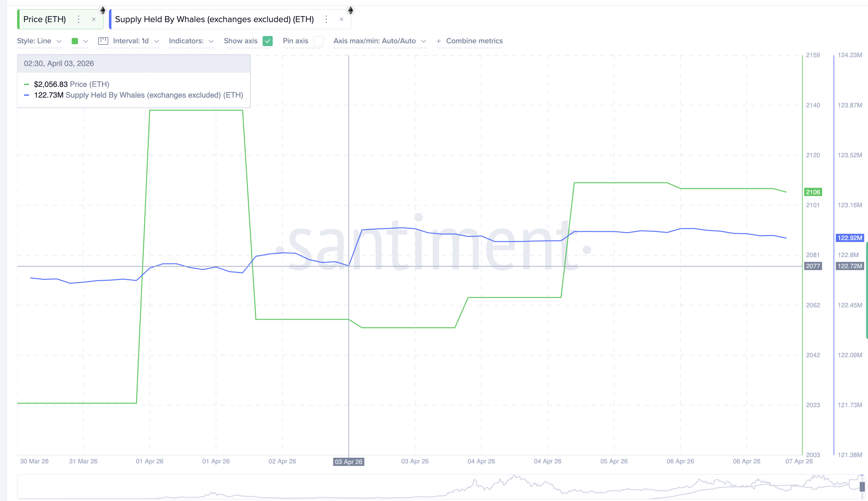This screenshot has height=501, width=868.
Task: Open Price (ETH) three-dot options menu
Action: point(78,19)
